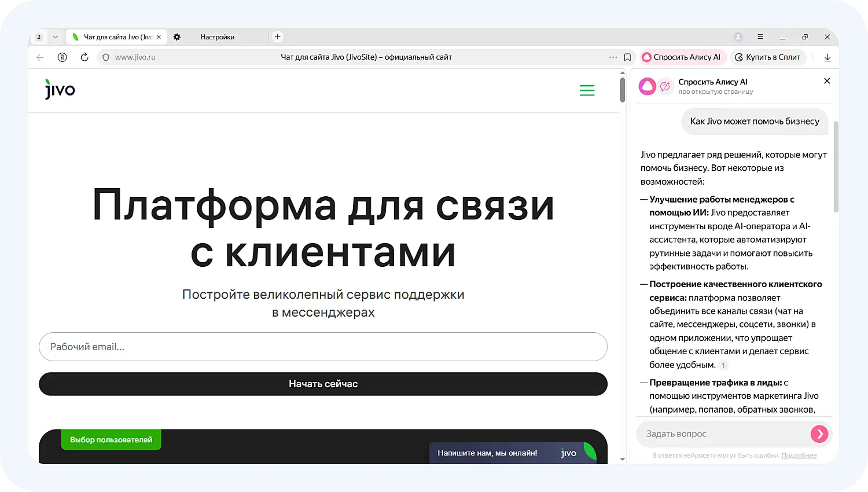Click the Рабочий email input field
Image resolution: width=868 pixels, height=492 pixels.
tap(322, 347)
